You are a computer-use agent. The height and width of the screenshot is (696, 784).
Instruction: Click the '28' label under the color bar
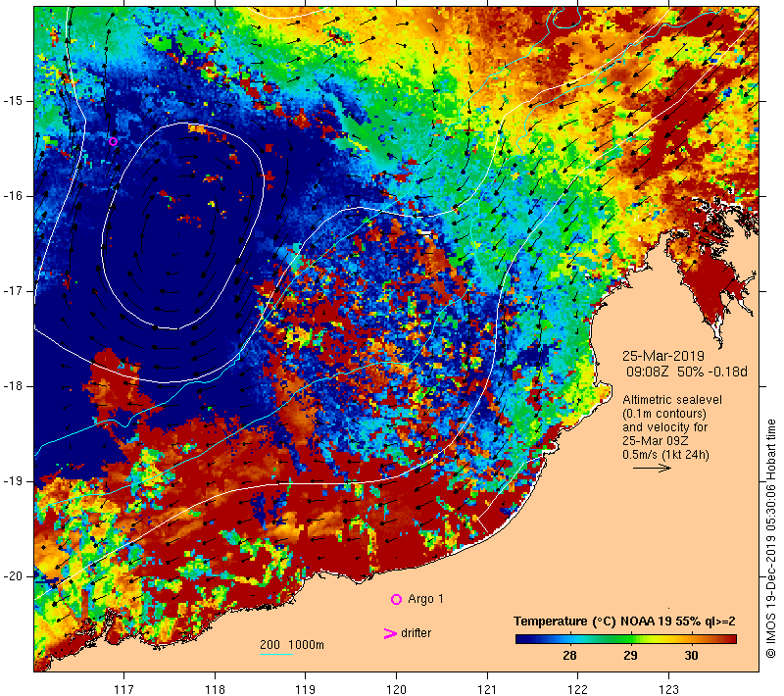[569, 656]
